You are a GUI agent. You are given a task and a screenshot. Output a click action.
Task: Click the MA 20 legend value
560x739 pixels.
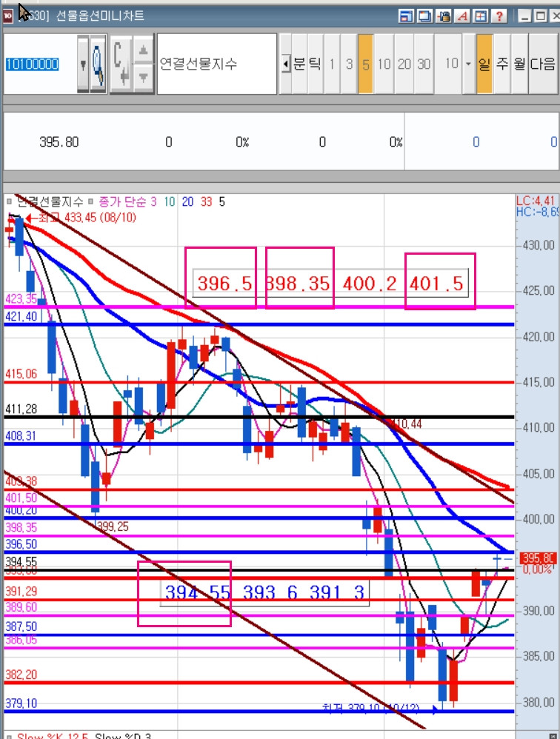(187, 201)
